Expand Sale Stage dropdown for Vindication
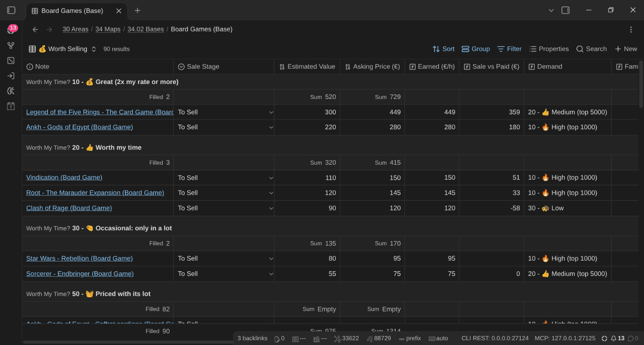 (x=271, y=178)
